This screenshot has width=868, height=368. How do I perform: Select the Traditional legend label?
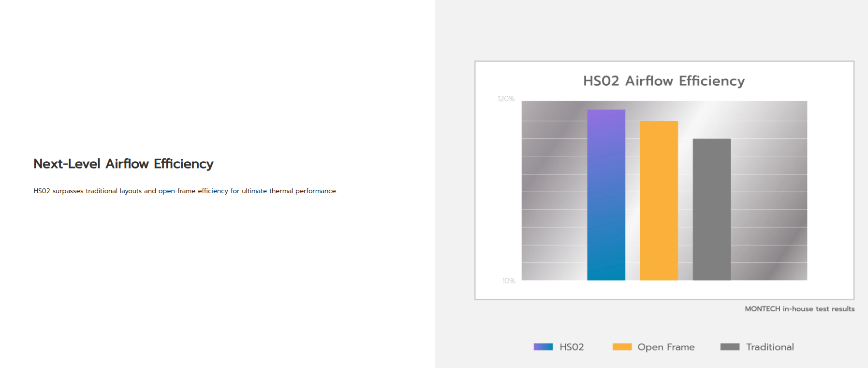pos(770,347)
